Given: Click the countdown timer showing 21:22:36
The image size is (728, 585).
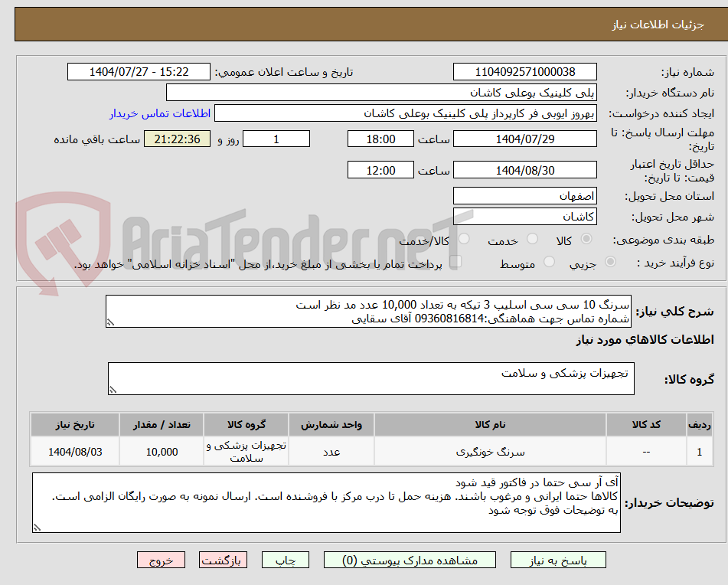Looking at the screenshot, I should (177, 139).
